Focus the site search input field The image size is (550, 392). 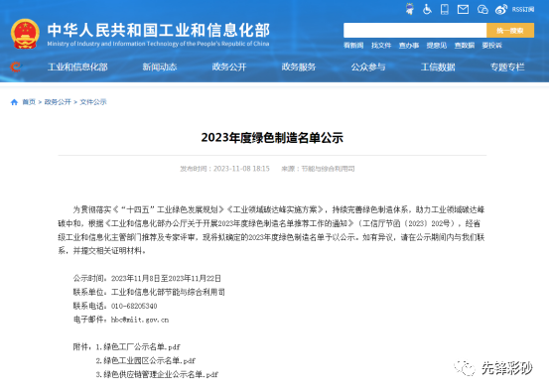[415, 30]
